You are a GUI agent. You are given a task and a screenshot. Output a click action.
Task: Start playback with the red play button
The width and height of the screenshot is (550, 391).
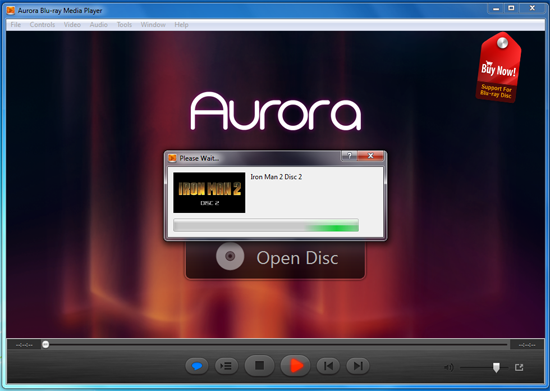click(x=295, y=366)
